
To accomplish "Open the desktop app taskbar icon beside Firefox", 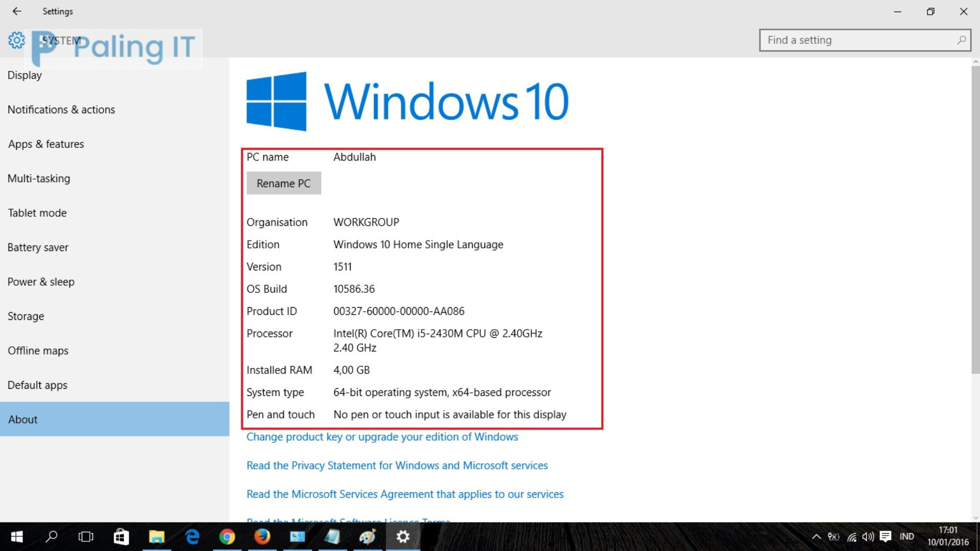I will (x=297, y=537).
